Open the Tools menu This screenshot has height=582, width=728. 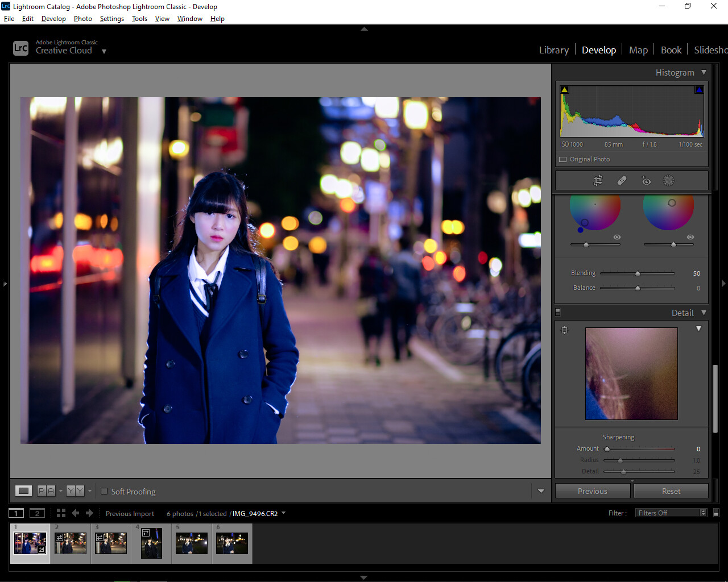[x=139, y=19]
